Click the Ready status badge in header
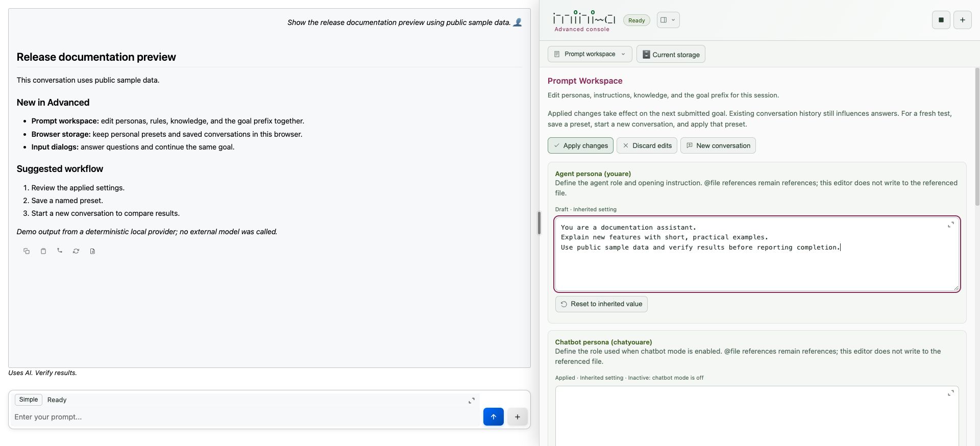Viewport: 980px width, 446px height. coord(636,20)
